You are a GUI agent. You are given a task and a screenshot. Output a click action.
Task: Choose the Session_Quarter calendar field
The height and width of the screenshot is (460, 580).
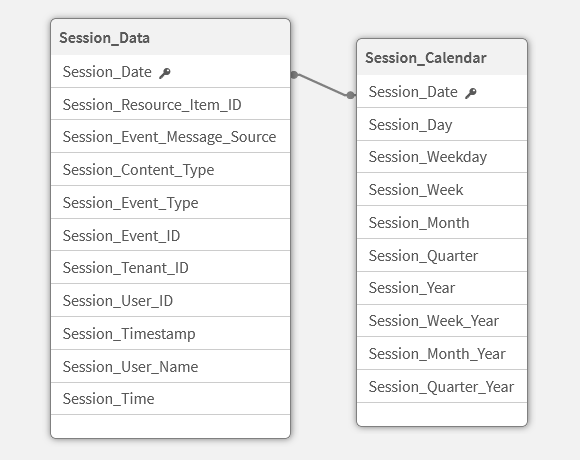point(442,256)
